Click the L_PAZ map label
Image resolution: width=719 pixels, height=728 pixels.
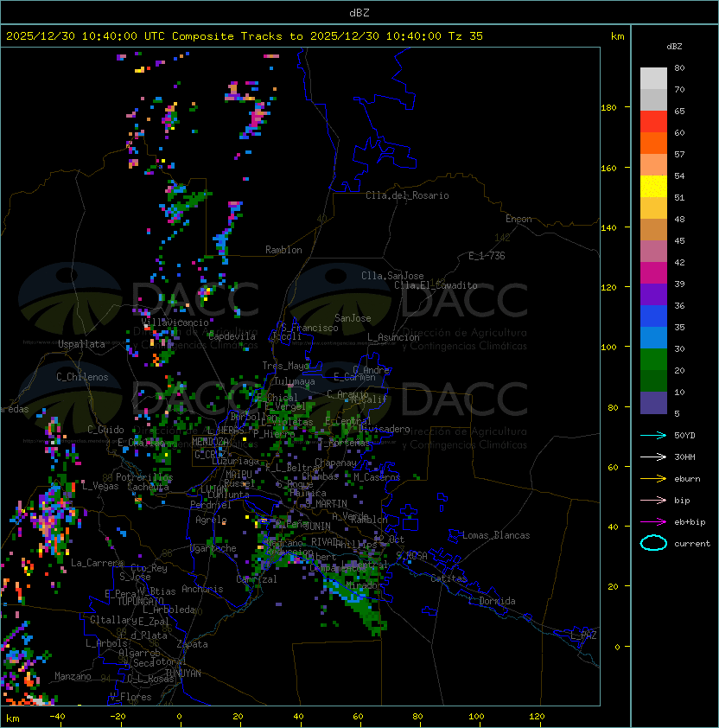click(583, 635)
